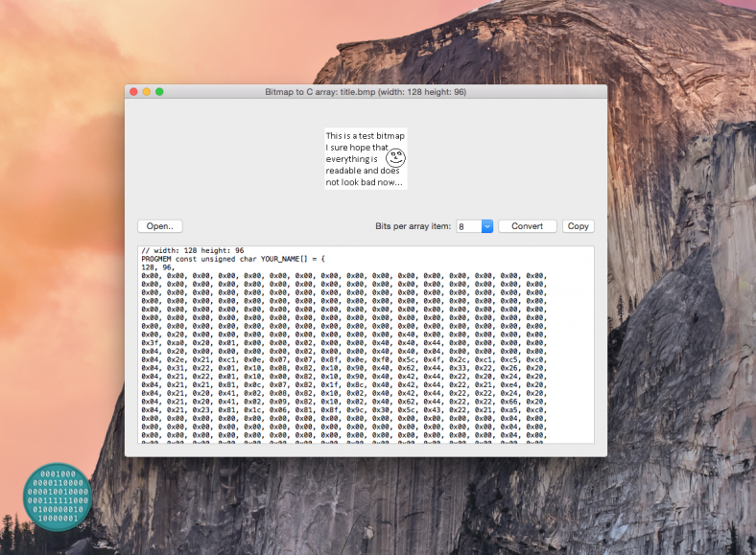Minimize window with the yellow button
Viewport: 756px width, 555px height.
(x=147, y=92)
